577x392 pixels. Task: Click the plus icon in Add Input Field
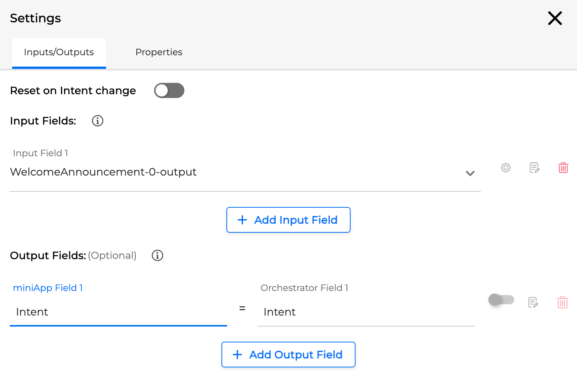pos(242,220)
